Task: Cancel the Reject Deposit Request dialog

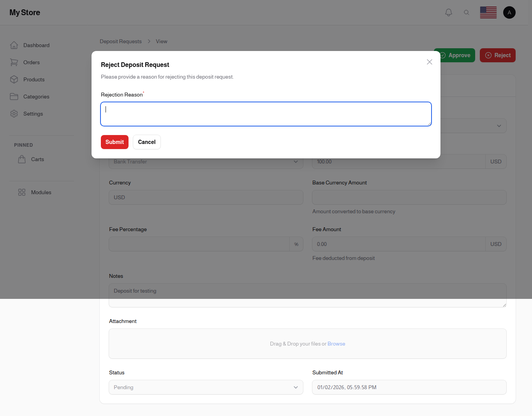Action: (x=147, y=142)
